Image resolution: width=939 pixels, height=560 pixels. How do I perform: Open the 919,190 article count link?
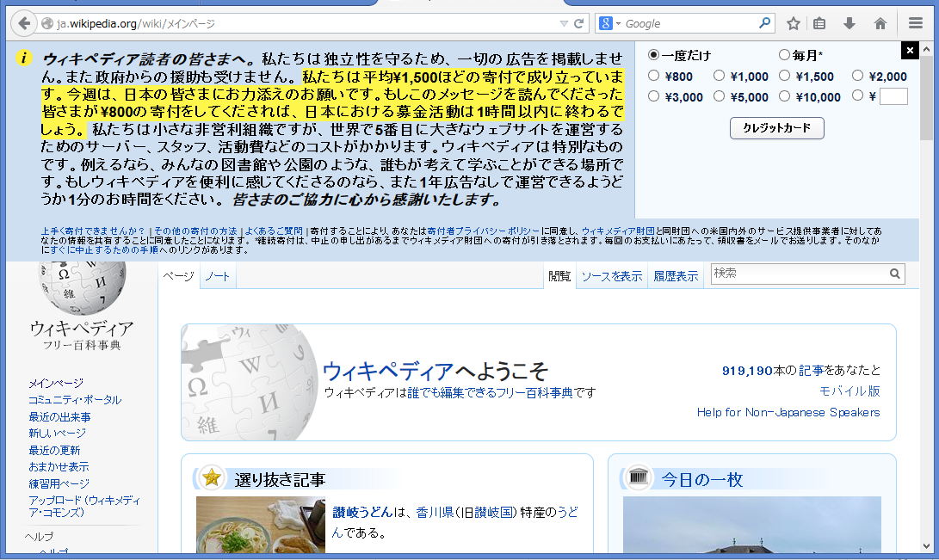[747, 371]
